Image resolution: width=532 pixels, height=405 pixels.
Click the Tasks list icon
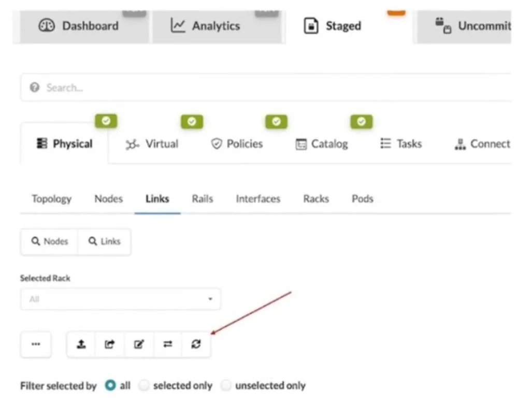(x=386, y=143)
